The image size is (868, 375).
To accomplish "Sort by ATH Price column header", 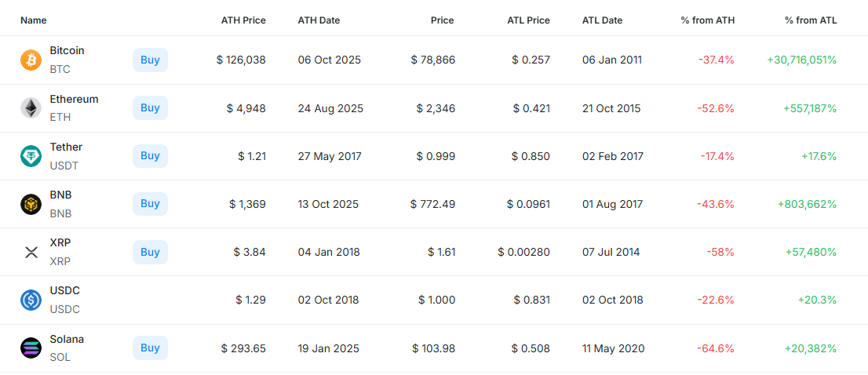I will 243,20.
